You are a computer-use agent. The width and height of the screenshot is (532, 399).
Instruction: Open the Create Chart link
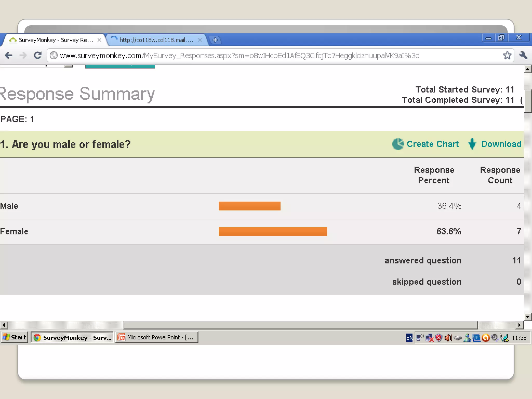click(x=433, y=144)
